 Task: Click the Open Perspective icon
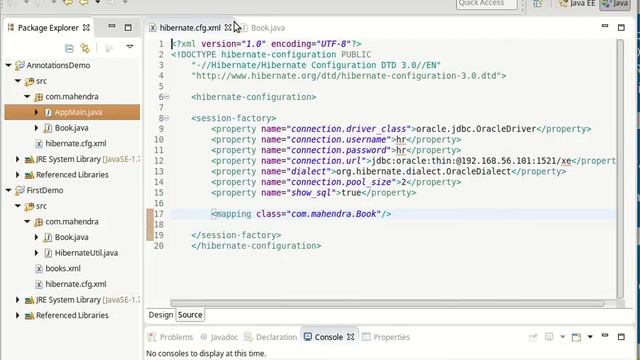click(538, 4)
